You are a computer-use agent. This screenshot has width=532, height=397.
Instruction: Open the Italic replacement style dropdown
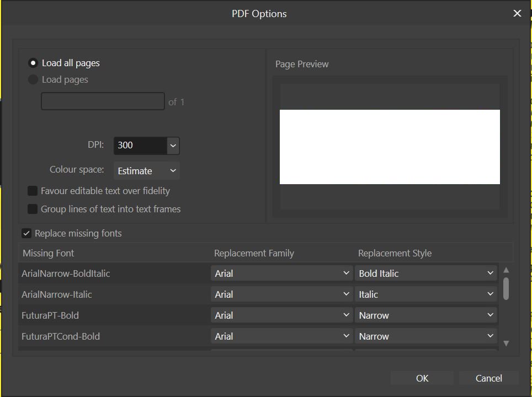[x=426, y=294]
